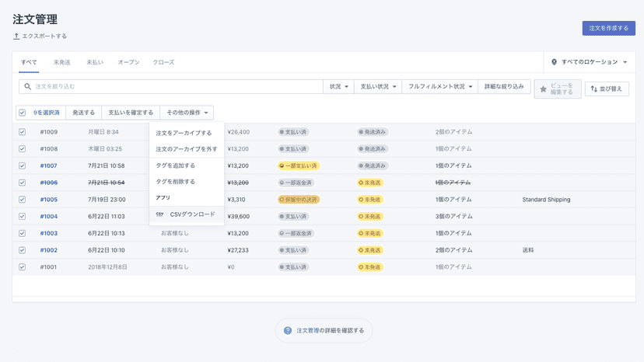644x362 pixels.
Task: Switch to the 未発送 tab
Action: (x=61, y=62)
